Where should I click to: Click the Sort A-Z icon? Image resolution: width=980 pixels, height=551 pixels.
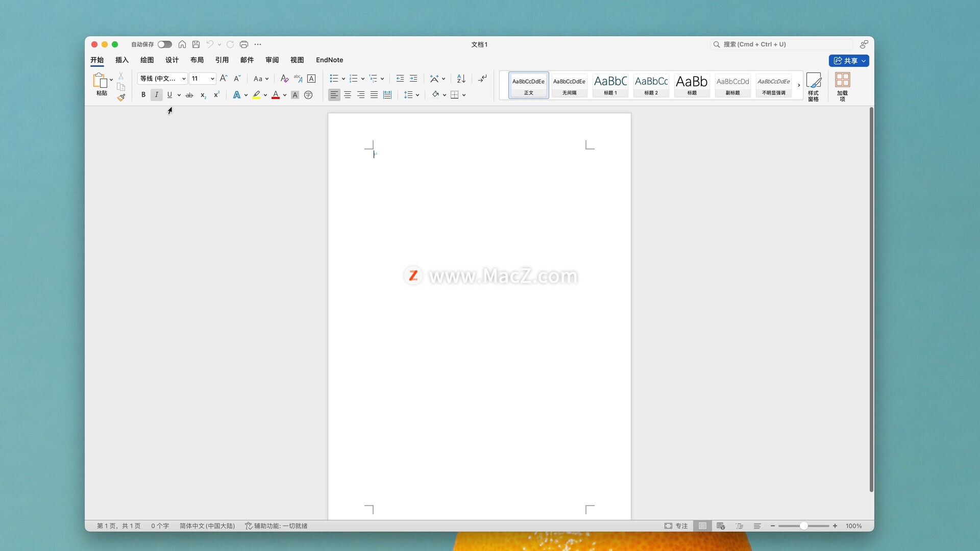coord(461,79)
